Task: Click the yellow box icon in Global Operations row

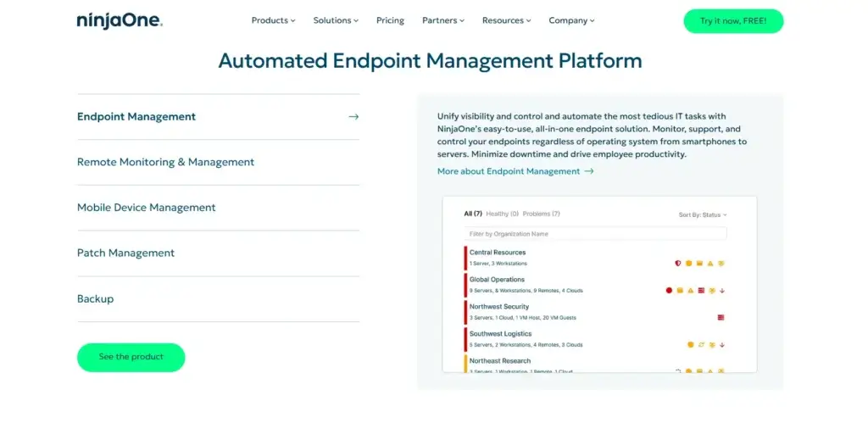Action: pos(680,290)
